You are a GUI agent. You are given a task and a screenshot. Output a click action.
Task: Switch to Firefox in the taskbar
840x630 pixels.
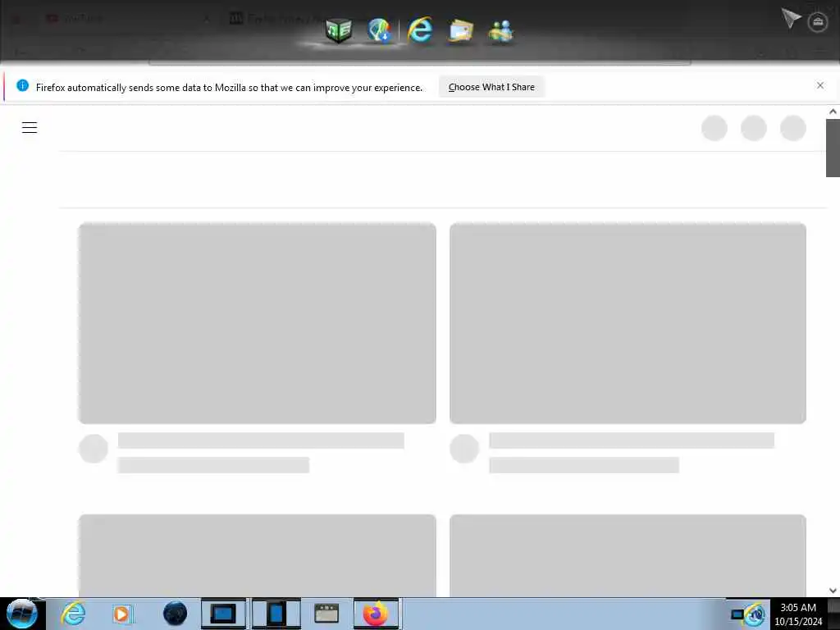point(376,614)
